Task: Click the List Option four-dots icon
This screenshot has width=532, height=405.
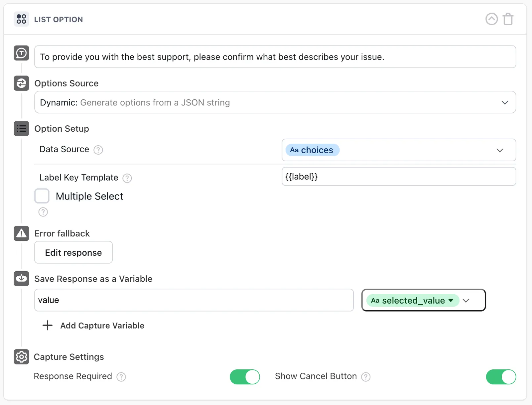Action: (21, 19)
